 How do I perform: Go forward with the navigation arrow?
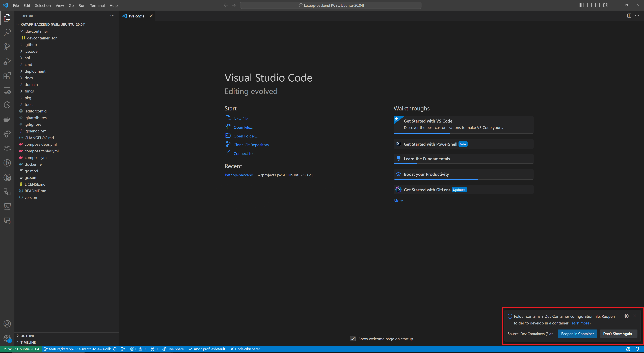(234, 5)
